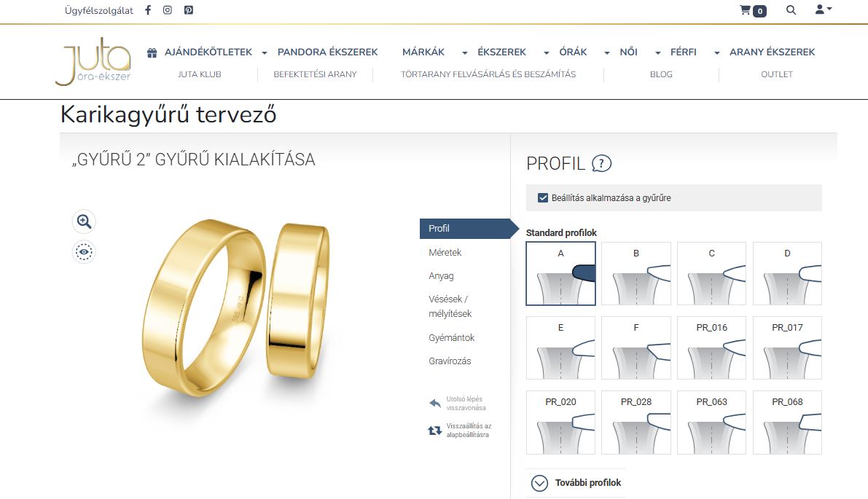Click the Facebook icon in top bar

coord(149,10)
